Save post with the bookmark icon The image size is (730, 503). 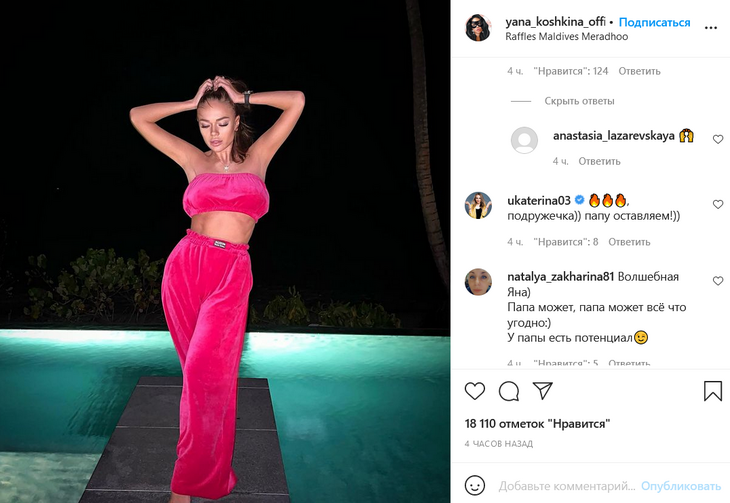point(712,391)
